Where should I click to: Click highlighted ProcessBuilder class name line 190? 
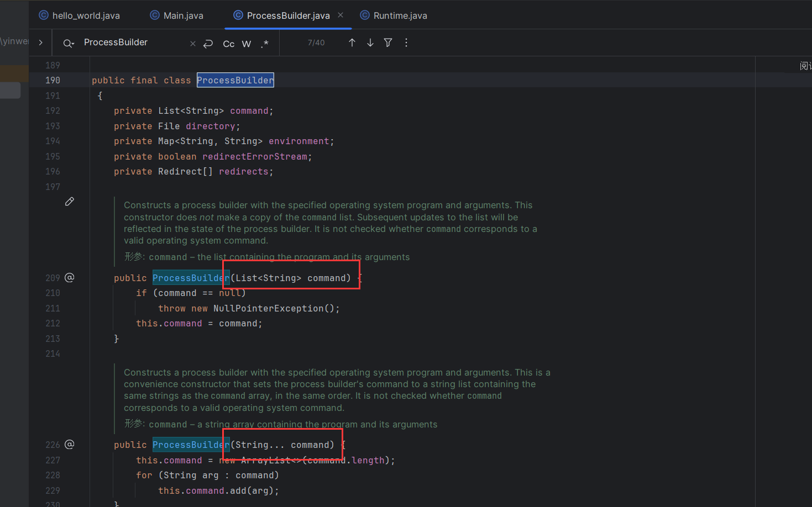[x=235, y=80]
